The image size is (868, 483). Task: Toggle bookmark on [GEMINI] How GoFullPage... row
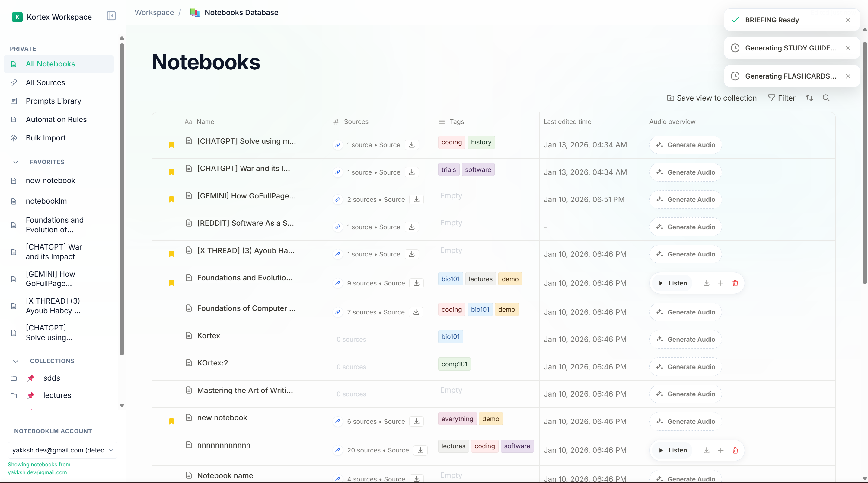pyautogui.click(x=171, y=199)
